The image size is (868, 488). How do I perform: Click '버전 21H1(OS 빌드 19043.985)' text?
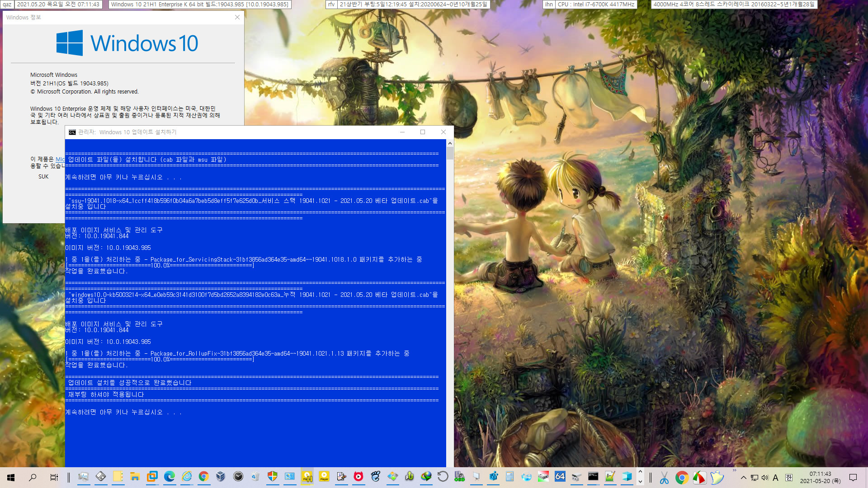tap(69, 83)
